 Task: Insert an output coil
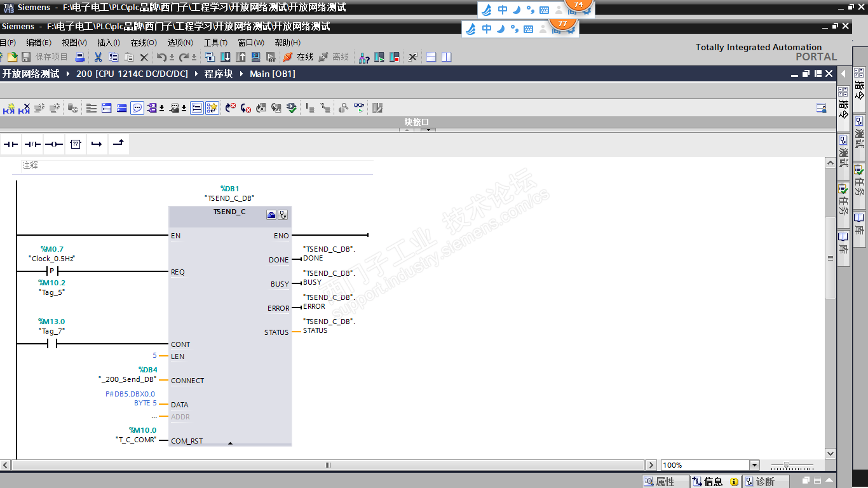coord(54,144)
